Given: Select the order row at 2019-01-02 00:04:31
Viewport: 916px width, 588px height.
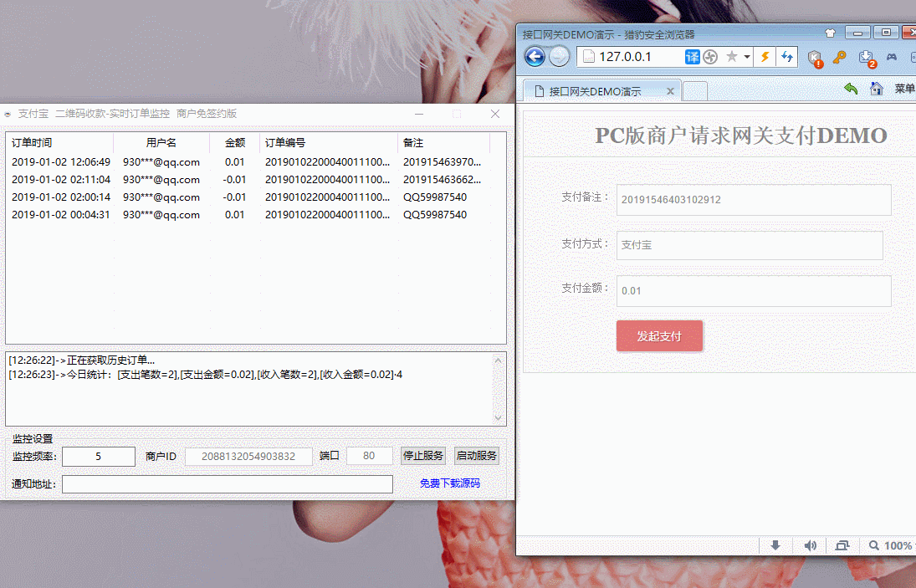Looking at the screenshot, I should 248,214.
